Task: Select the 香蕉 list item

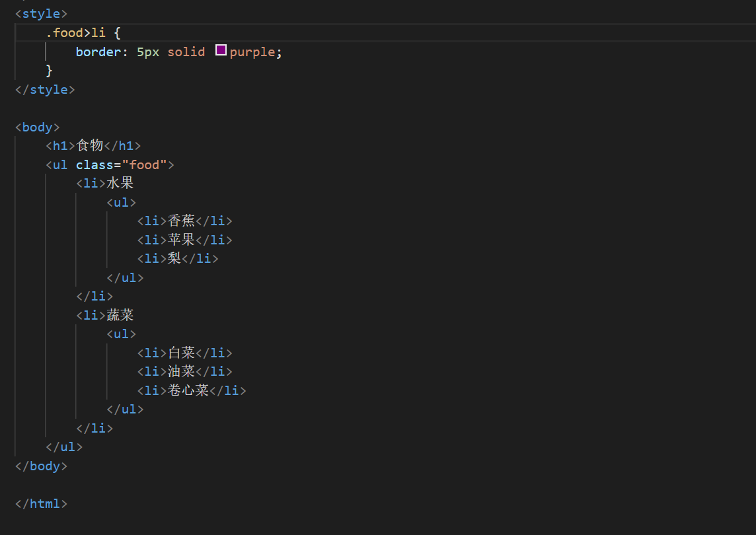Action: click(x=181, y=220)
